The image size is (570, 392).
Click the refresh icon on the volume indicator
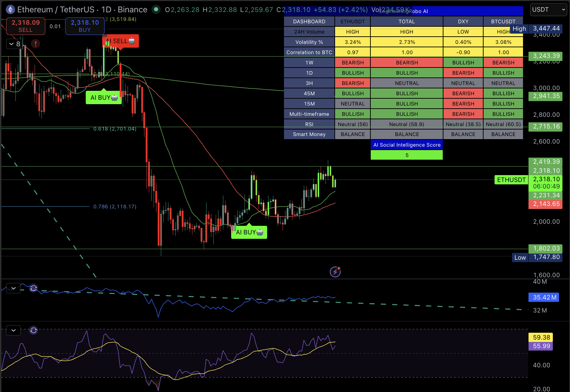coord(33,288)
